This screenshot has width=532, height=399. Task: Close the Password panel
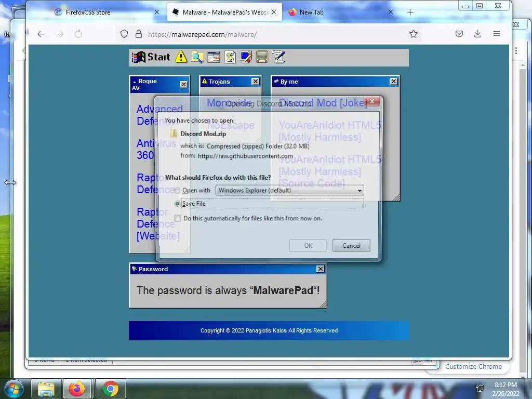coord(320,269)
